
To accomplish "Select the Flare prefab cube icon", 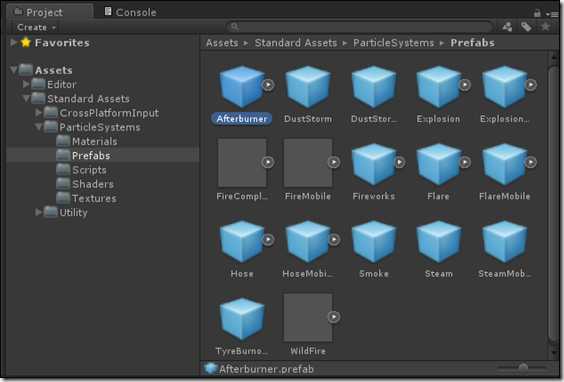I will point(439,164).
